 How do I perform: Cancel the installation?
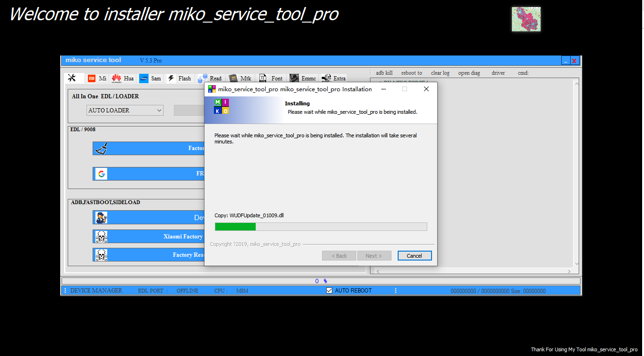pos(415,256)
